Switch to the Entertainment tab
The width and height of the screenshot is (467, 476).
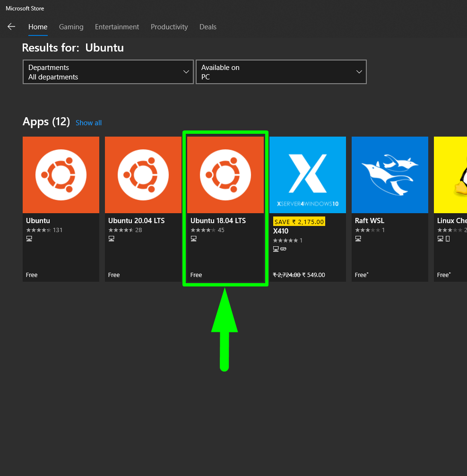click(117, 27)
